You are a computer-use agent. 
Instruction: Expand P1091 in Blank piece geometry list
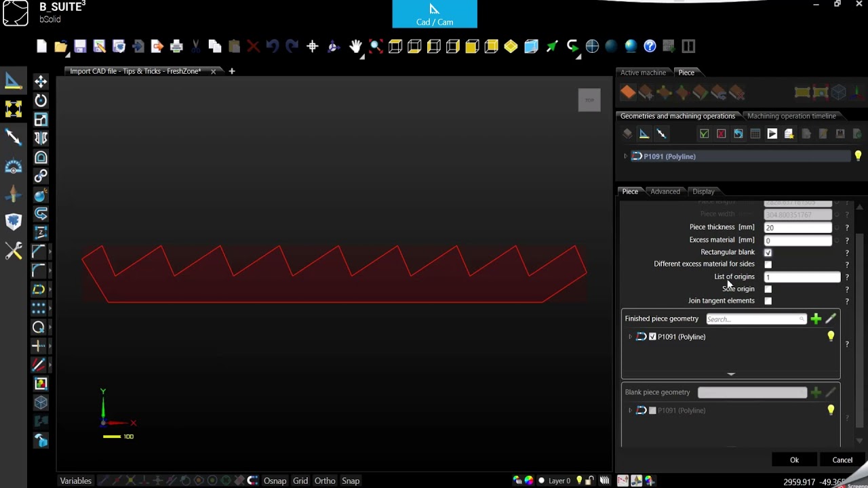[630, 411]
